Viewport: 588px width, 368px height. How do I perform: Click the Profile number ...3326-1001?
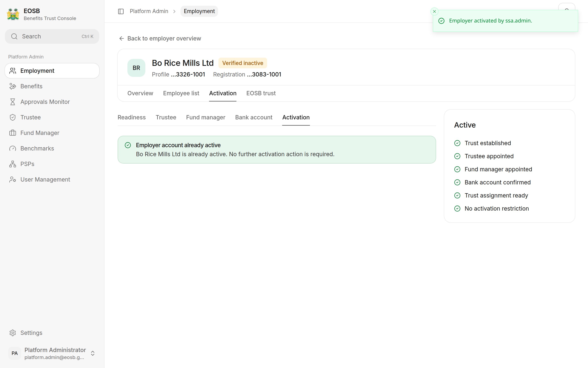tap(188, 74)
